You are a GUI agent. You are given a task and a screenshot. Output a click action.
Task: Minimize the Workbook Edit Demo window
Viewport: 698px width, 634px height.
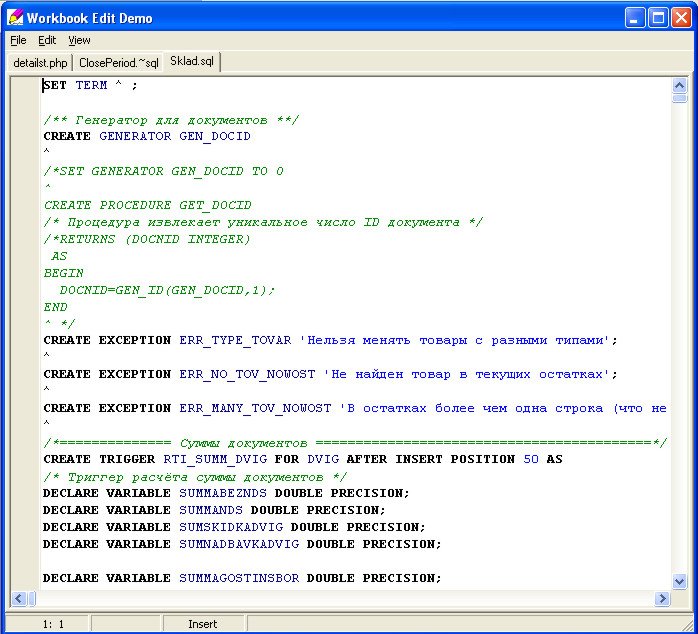pos(636,17)
